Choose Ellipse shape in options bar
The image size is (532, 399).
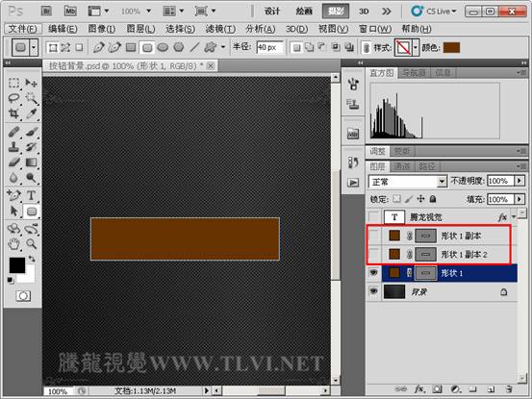coord(163,47)
